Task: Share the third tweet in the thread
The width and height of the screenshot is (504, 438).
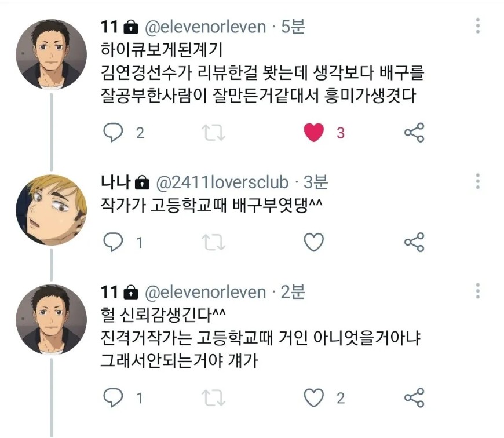Action: [414, 397]
